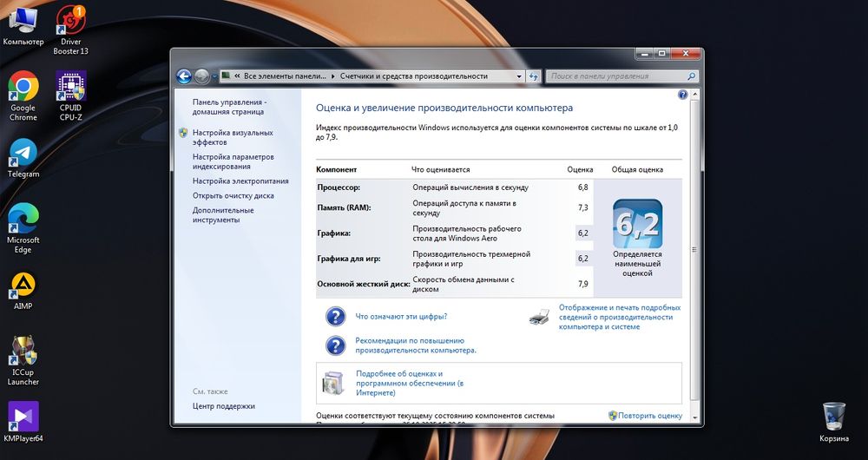Viewport: 868px width, 460px height.
Task: Click the 'Компонент' column header
Action: click(337, 169)
